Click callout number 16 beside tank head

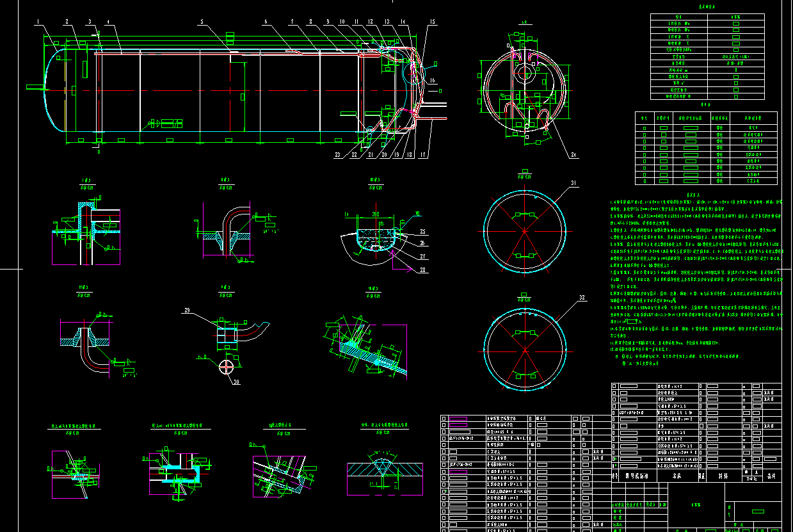432,81
